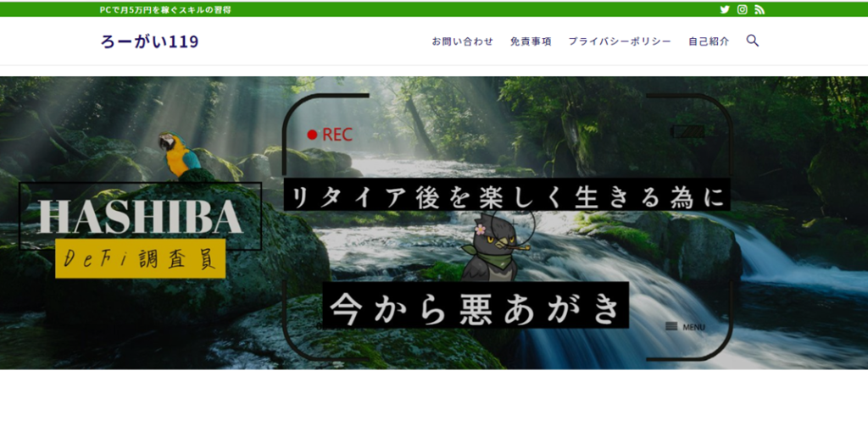Open the お問い合わせ menu item
This screenshot has height=437, width=868.
462,41
